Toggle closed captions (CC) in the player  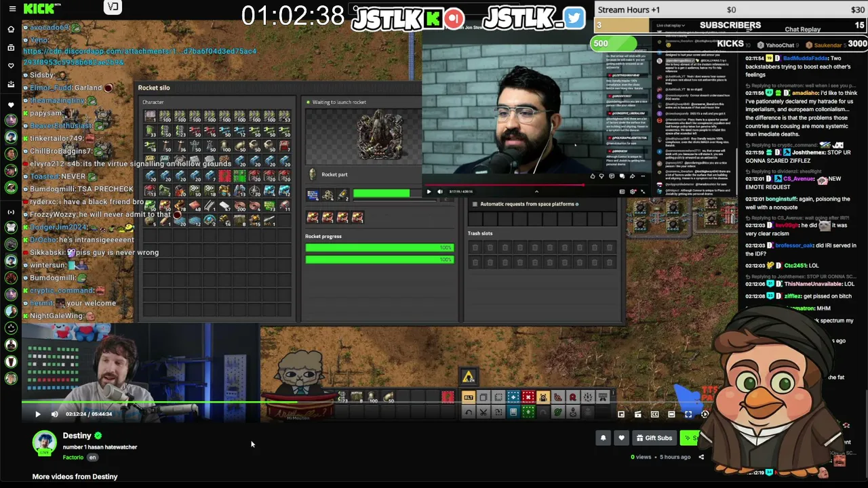pos(654,414)
